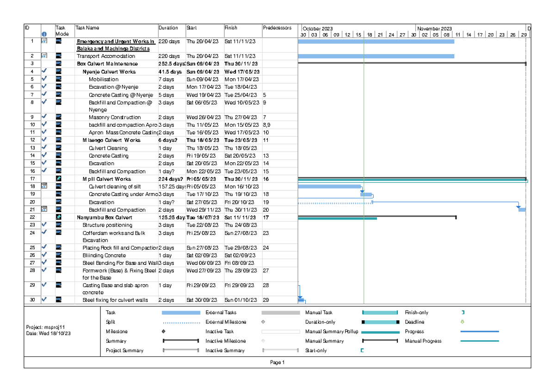Click the completed checkmark for Nyenje Culvert Works
This screenshot has width=555, height=392.
44,72
